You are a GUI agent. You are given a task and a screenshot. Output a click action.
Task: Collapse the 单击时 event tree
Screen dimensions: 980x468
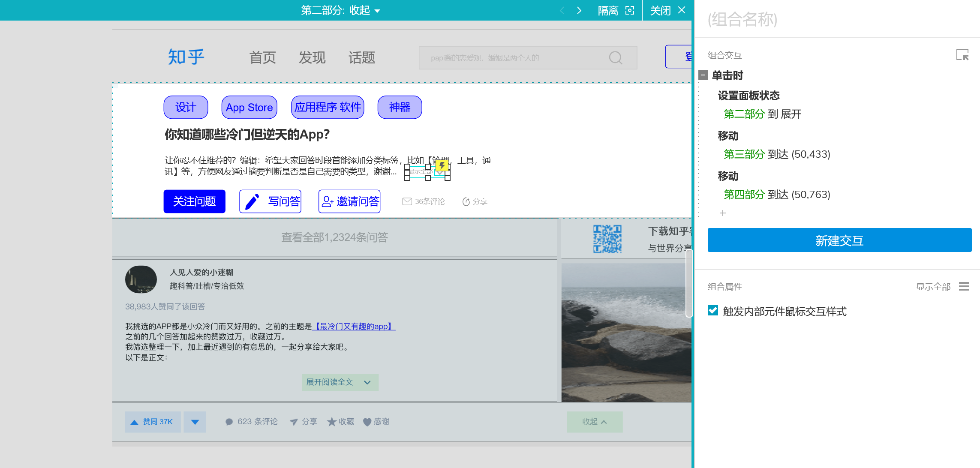point(703,75)
